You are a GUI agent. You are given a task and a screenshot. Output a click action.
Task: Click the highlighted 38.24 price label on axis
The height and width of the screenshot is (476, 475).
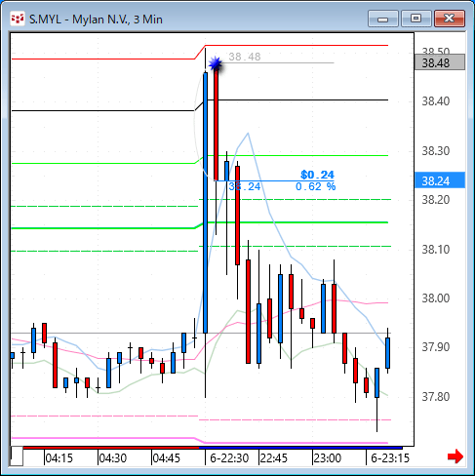[x=440, y=180]
